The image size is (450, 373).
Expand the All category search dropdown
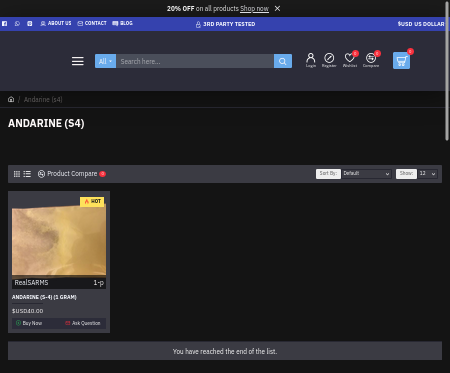pos(105,61)
